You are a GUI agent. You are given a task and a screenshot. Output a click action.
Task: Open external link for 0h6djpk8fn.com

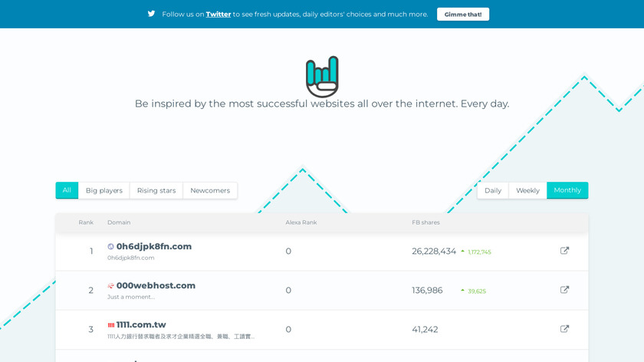pyautogui.click(x=565, y=251)
